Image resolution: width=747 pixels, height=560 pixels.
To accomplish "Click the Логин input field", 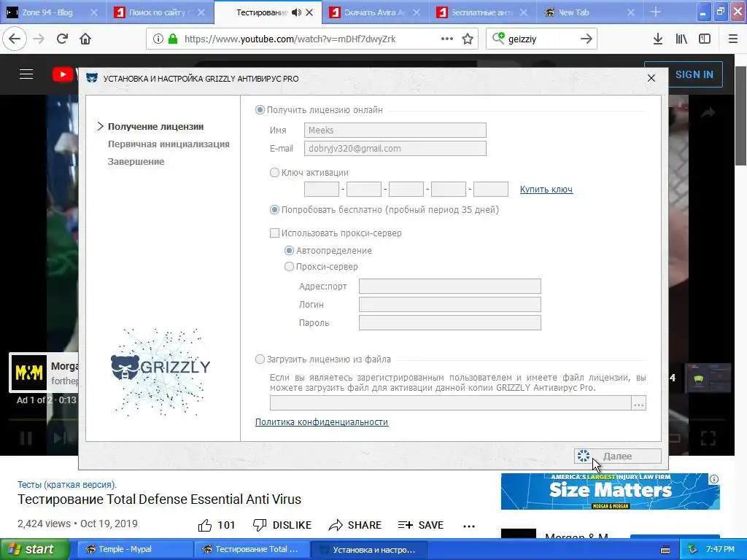I will pyautogui.click(x=449, y=304).
